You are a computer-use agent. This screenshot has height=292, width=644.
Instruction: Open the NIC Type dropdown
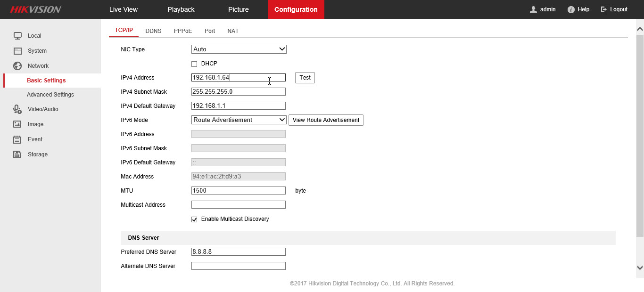(239, 49)
